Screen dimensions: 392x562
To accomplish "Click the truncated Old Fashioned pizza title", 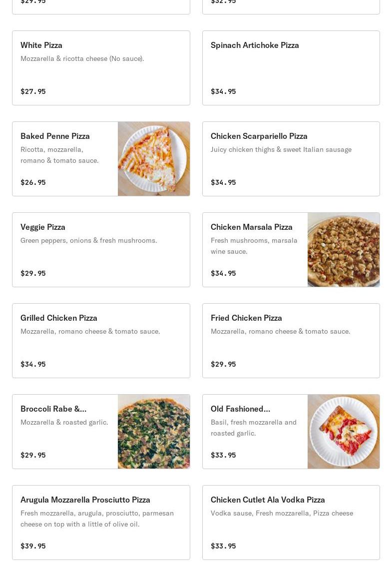I will click(240, 409).
